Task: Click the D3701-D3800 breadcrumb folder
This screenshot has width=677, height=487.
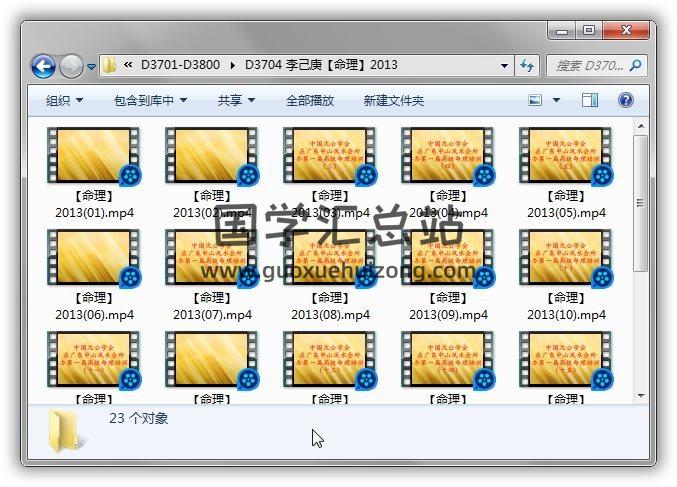Action: (180, 66)
